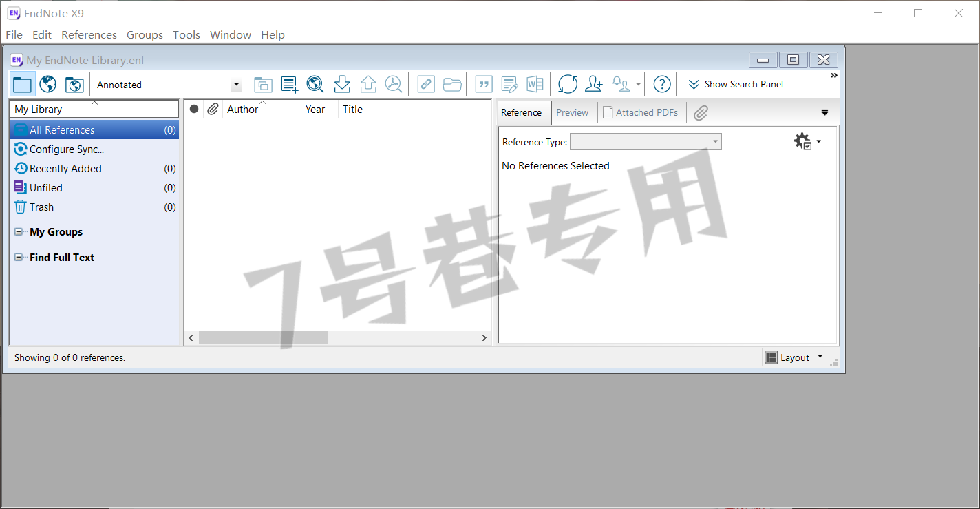
Task: Maximize the My EndNote Library window
Action: (793, 60)
